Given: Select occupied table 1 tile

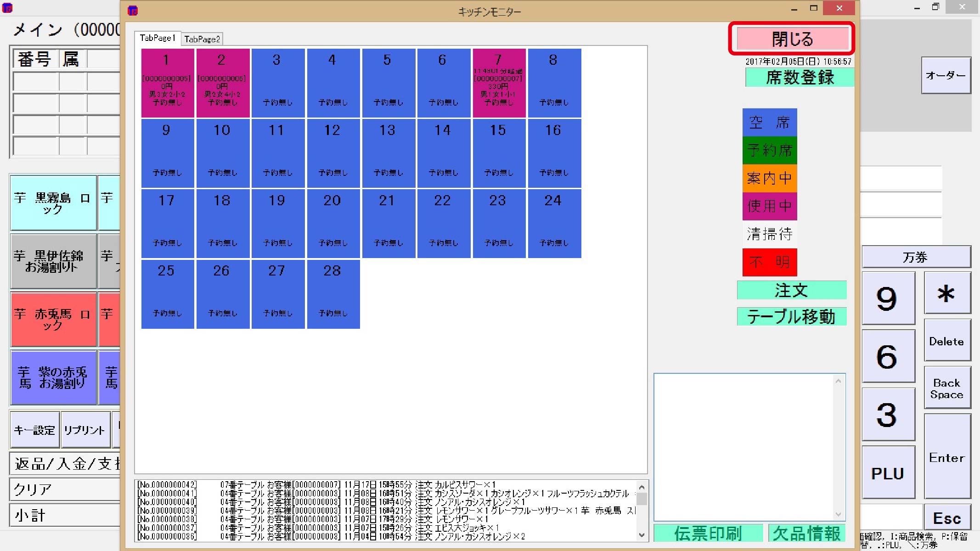Looking at the screenshot, I should 167,83.
